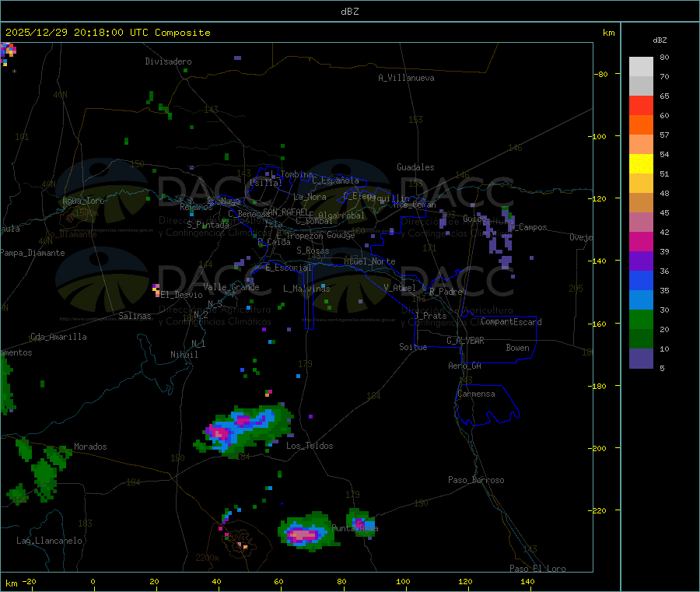
Task: Click the radar echo left of Punta_Agua label
Action: [x=307, y=531]
